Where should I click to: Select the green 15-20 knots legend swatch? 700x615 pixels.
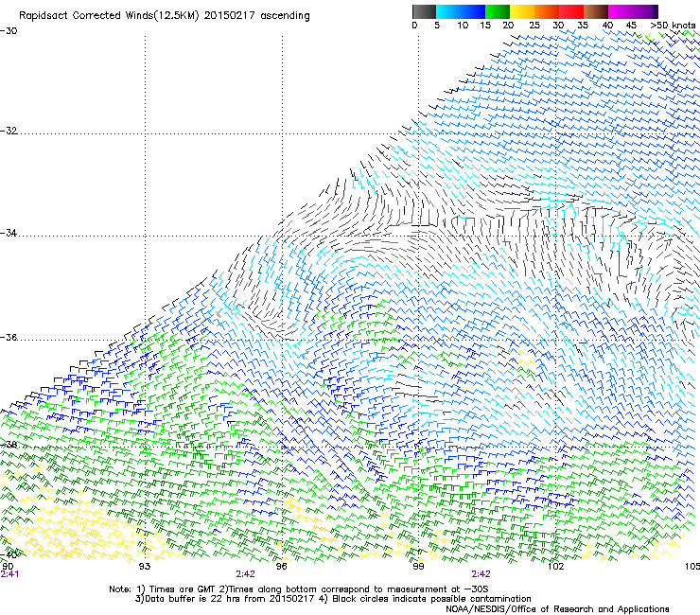498,11
